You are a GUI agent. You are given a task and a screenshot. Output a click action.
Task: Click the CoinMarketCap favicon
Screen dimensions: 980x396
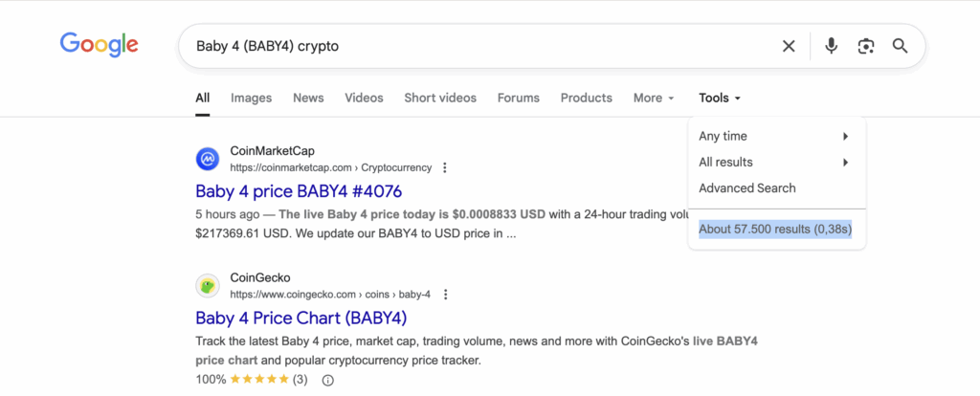point(208,159)
